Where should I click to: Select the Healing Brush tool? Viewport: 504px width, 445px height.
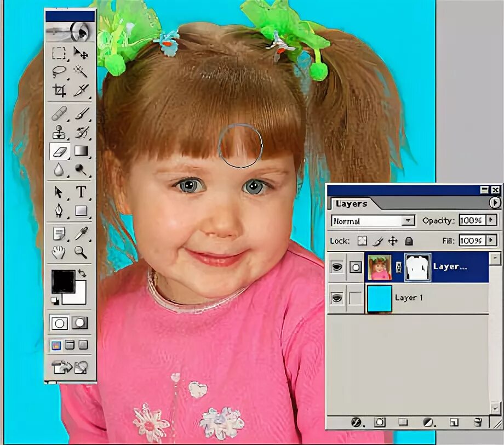(59, 113)
